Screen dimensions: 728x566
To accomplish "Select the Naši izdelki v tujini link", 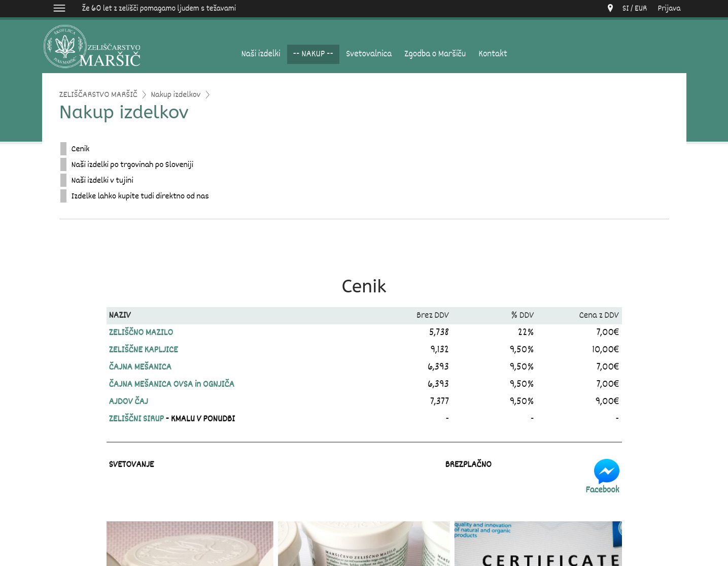I will [x=102, y=180].
